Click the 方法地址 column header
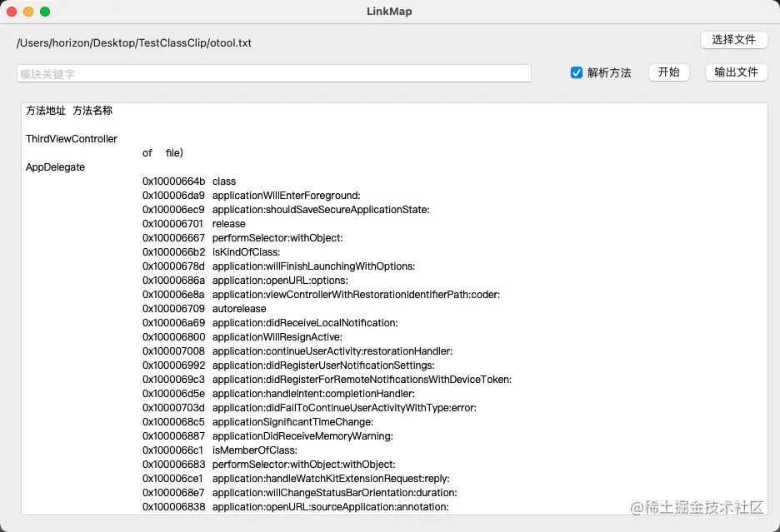The image size is (780, 532). [46, 111]
